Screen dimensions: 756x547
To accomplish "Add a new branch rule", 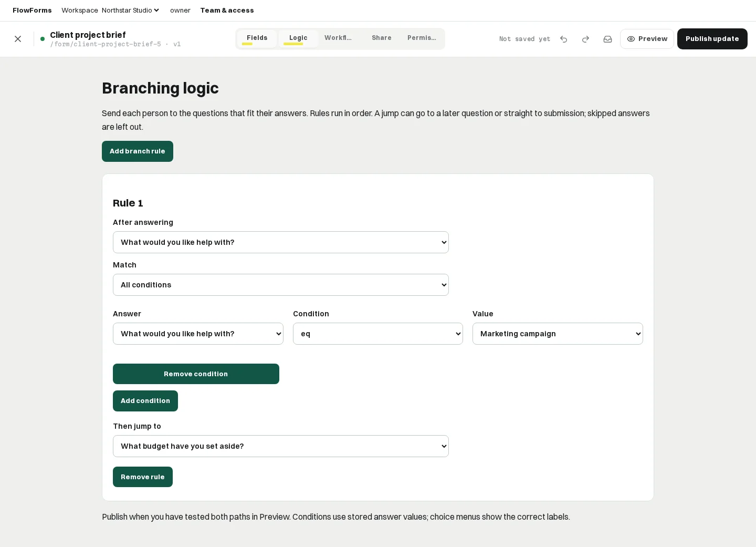I will [x=138, y=151].
